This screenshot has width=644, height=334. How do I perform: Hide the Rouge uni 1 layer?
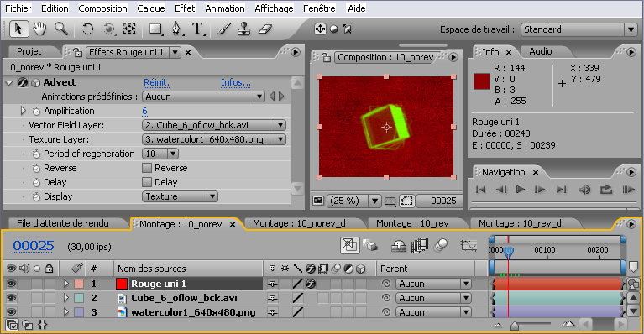[11, 284]
